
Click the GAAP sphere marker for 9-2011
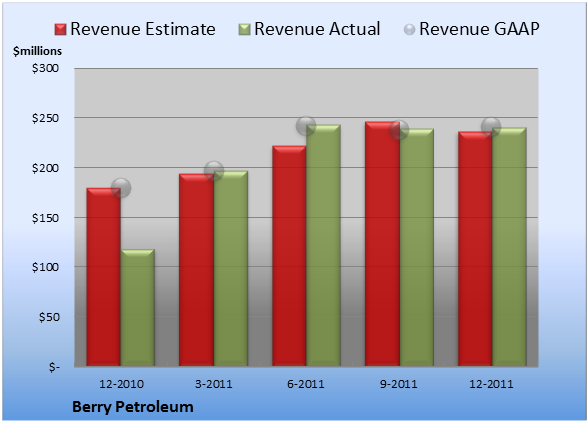point(399,130)
